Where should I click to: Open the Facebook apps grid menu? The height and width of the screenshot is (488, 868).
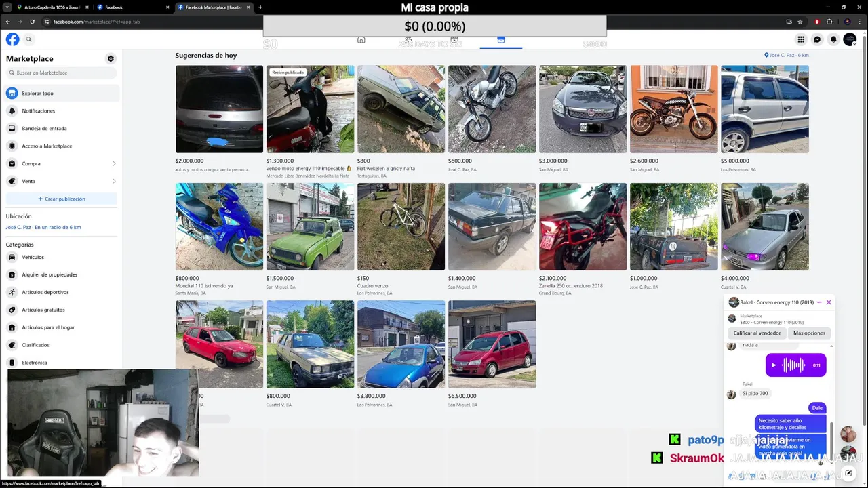click(x=801, y=39)
